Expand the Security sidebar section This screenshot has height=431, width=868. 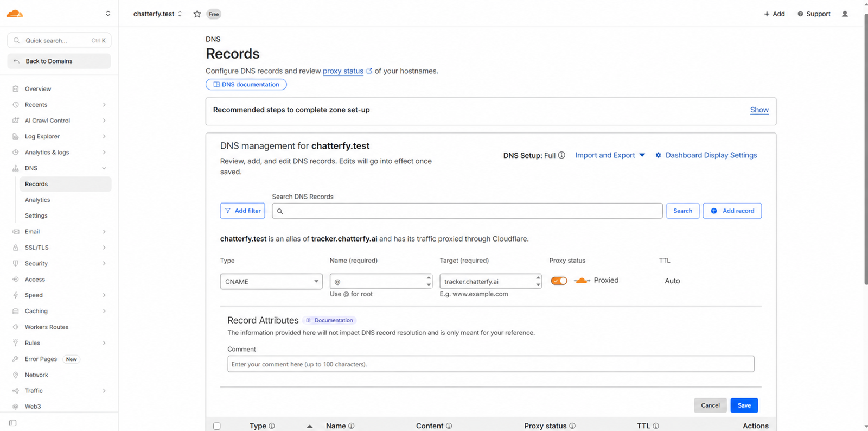click(x=104, y=264)
